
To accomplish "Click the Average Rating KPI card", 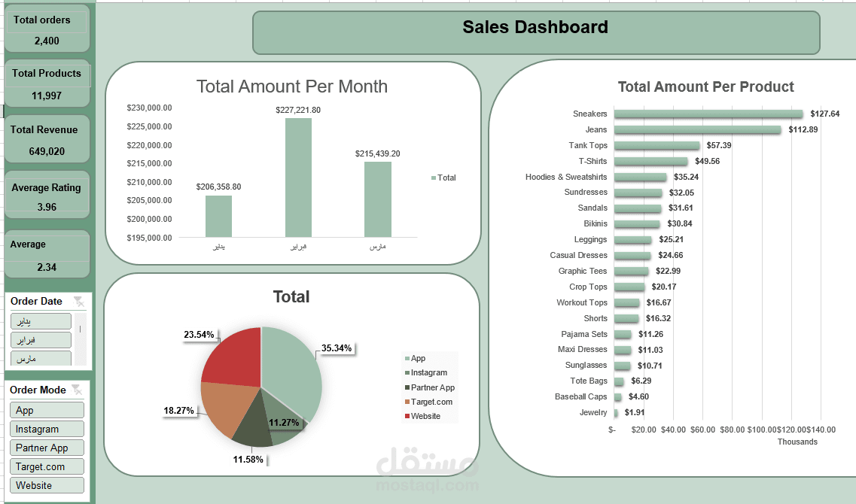I will 47,196.
